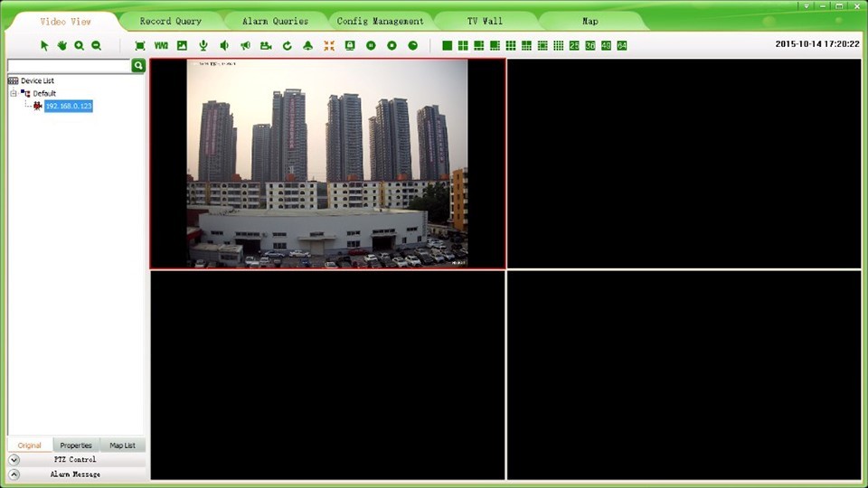The image size is (868, 488).
Task: Start recording with the camcorder icon
Action: point(266,45)
